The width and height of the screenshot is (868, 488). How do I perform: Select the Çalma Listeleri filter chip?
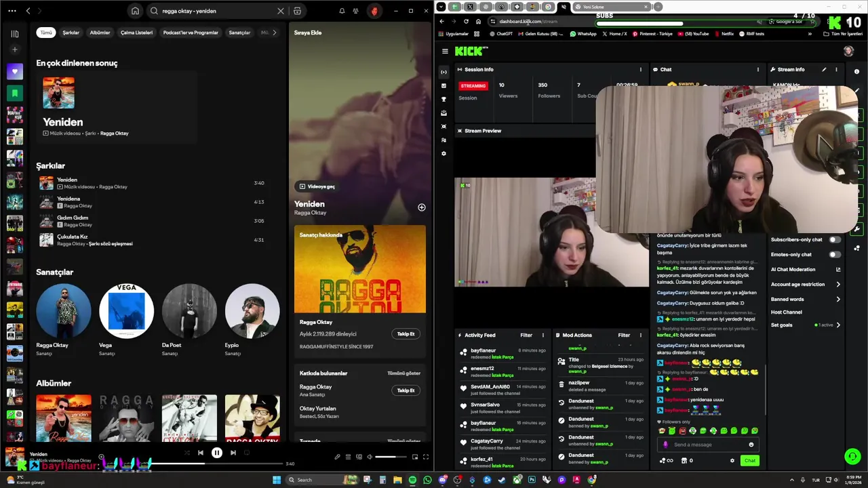click(x=137, y=33)
